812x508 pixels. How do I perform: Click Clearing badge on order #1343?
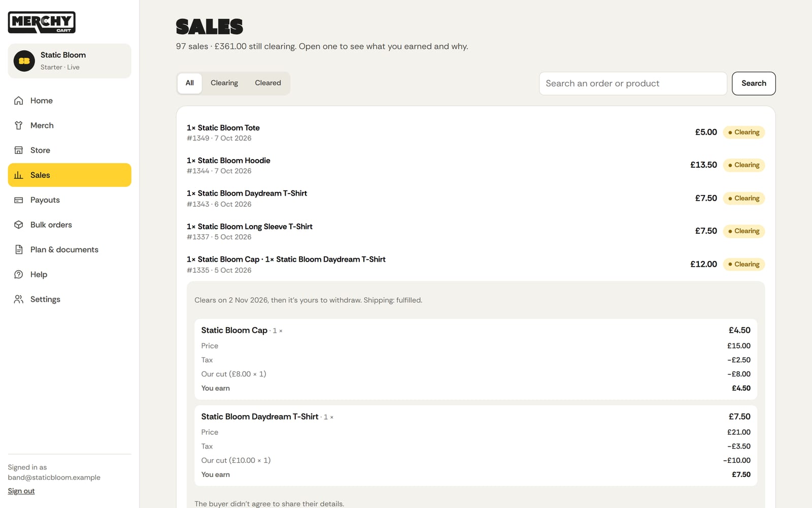click(x=743, y=198)
